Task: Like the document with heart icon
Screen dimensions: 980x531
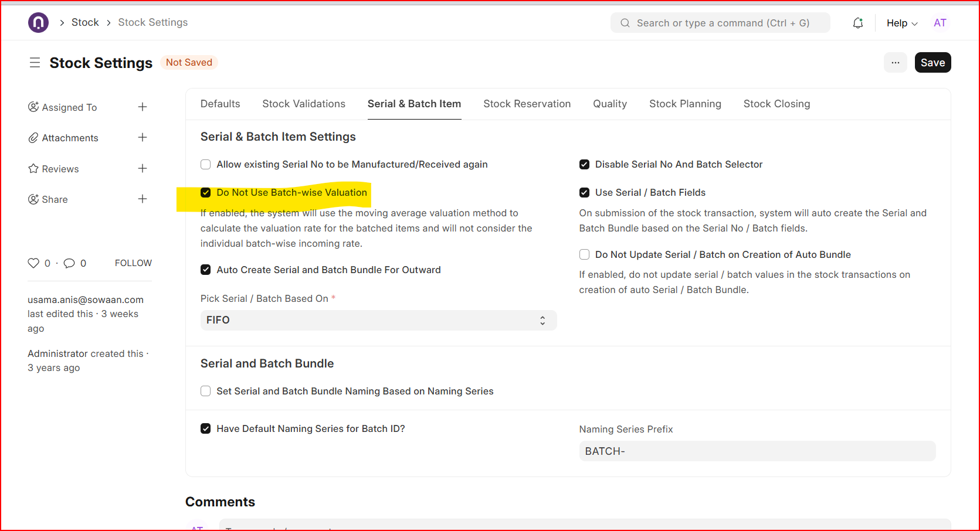Action: (x=33, y=263)
